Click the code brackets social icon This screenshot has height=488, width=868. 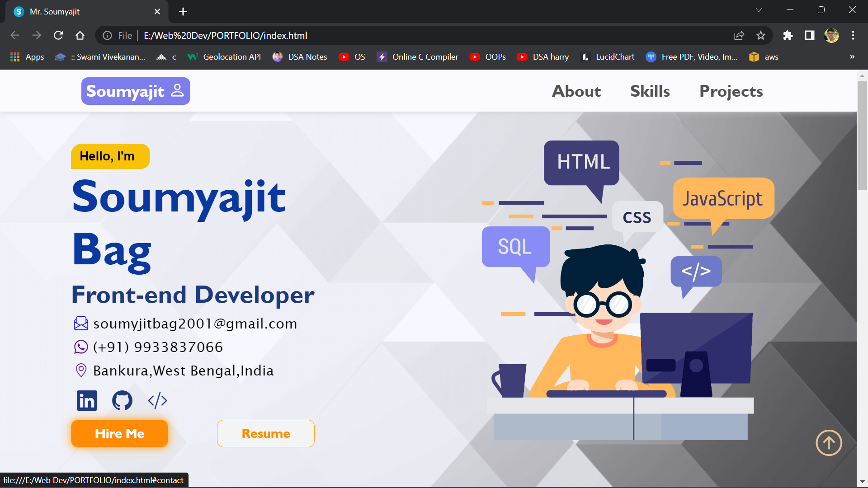(x=157, y=400)
